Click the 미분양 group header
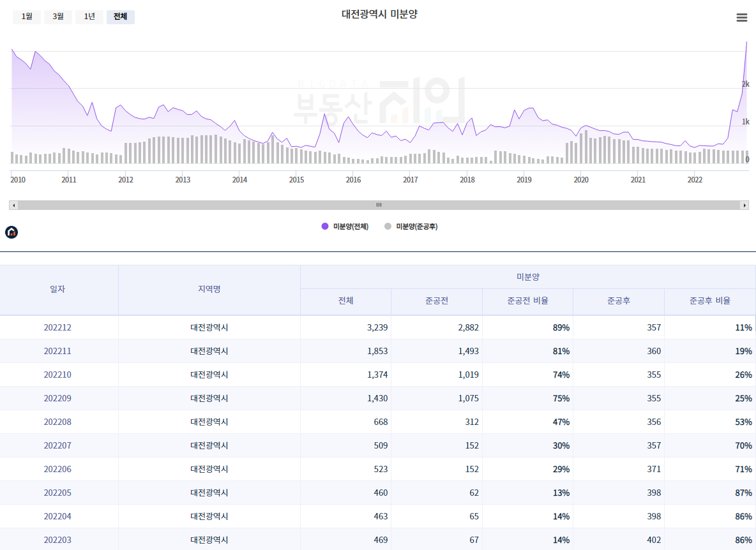This screenshot has height=550, width=756. [x=528, y=277]
